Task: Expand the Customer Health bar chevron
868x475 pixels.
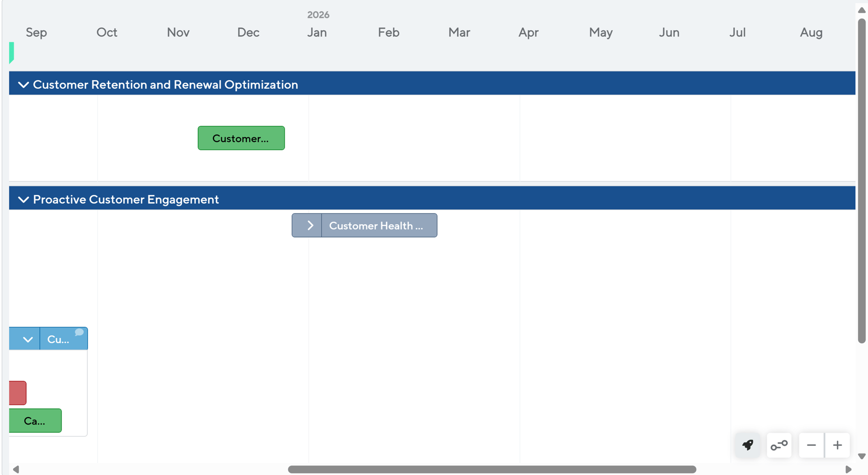Action: (x=309, y=225)
